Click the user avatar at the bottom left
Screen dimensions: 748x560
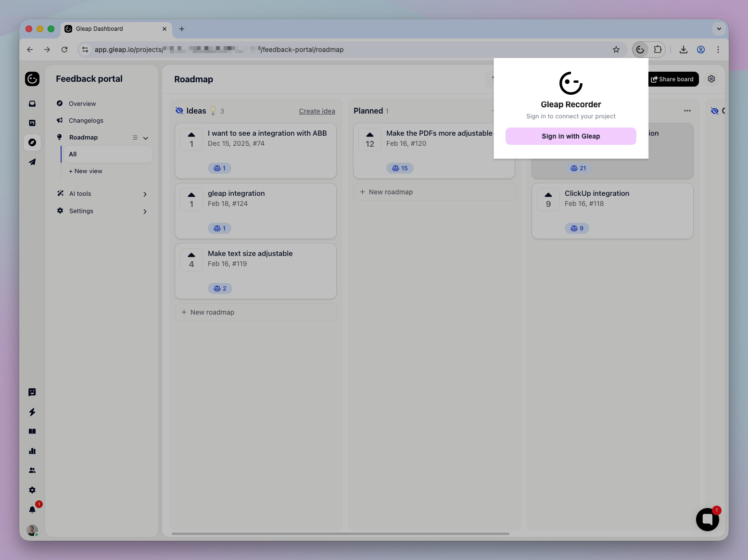point(32,530)
